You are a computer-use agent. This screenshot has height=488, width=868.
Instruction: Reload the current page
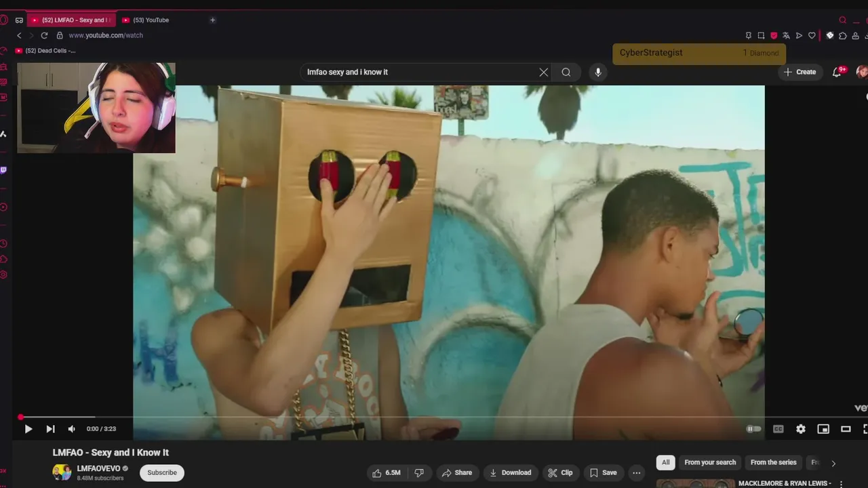click(44, 35)
